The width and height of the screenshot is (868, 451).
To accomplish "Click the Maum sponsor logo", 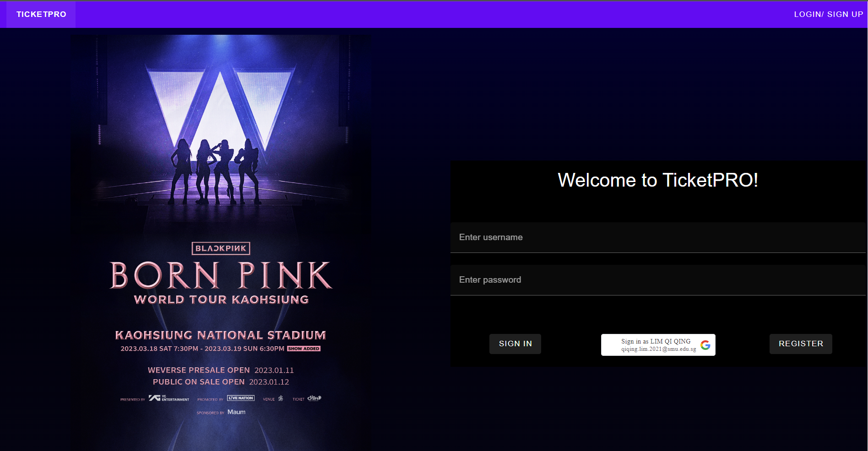I will click(236, 412).
